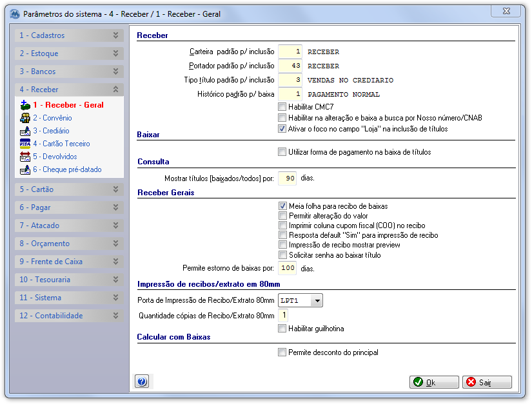532x404 pixels.
Task: Confirm settings with the Ok button
Action: (x=434, y=382)
